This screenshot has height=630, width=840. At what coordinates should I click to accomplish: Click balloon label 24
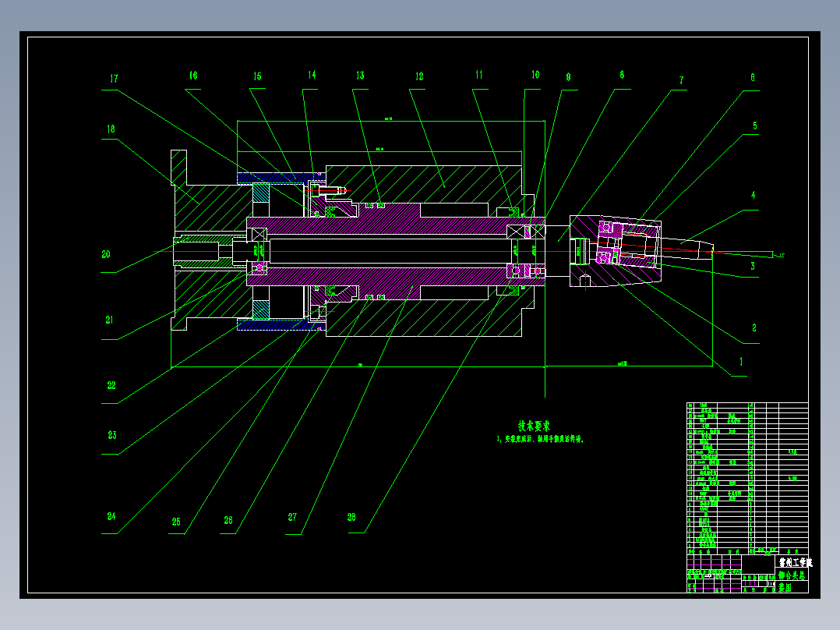click(111, 516)
